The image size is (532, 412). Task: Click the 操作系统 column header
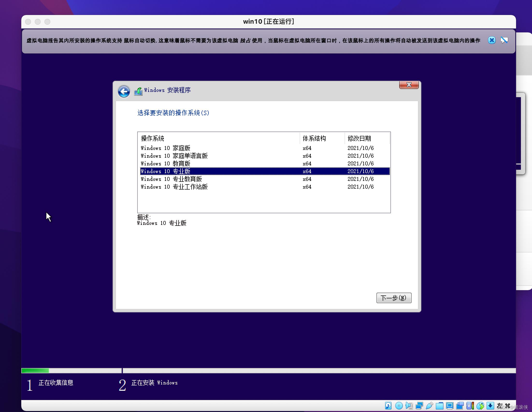tap(219, 138)
